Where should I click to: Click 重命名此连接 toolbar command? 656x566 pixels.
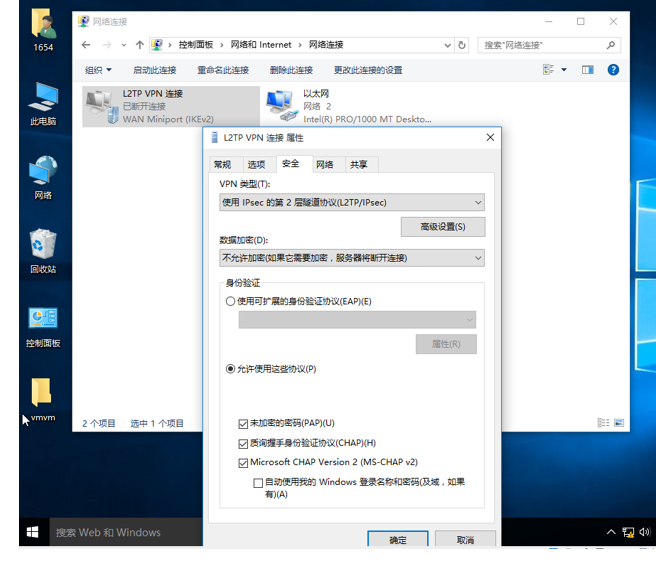point(223,70)
